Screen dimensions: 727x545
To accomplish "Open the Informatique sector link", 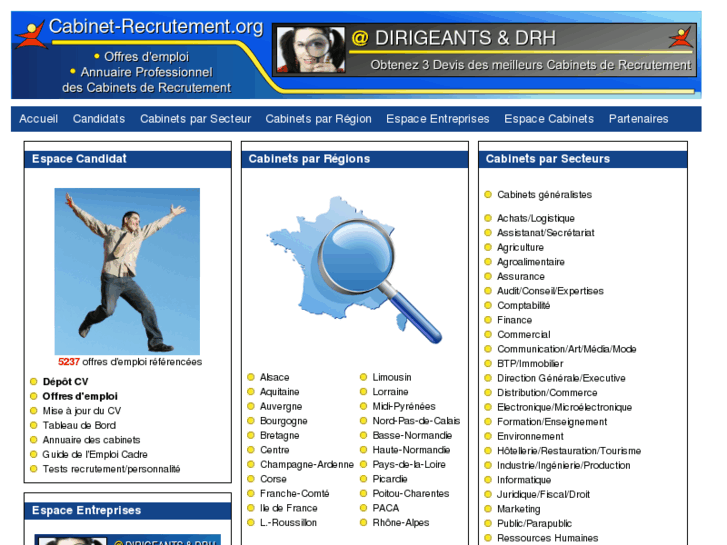I will point(523,480).
